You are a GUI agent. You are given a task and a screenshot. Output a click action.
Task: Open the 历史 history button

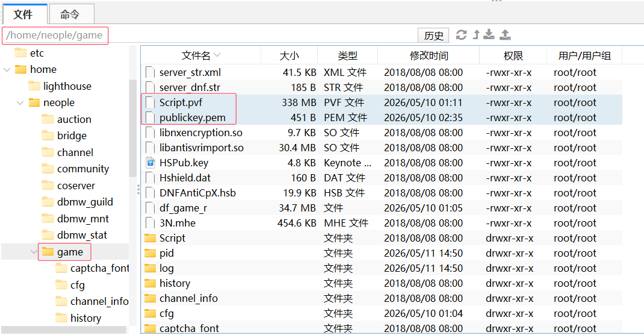[x=433, y=36]
